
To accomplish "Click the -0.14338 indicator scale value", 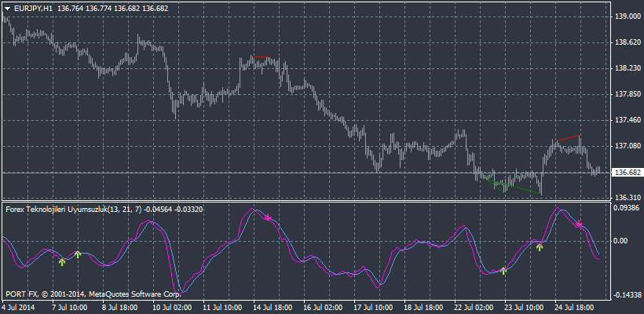I will pos(627,294).
